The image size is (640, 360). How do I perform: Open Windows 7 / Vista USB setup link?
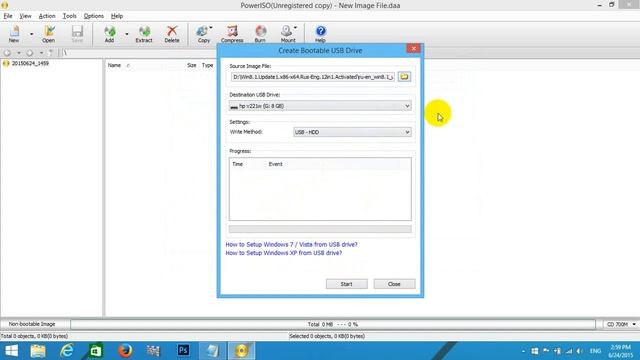click(x=291, y=244)
